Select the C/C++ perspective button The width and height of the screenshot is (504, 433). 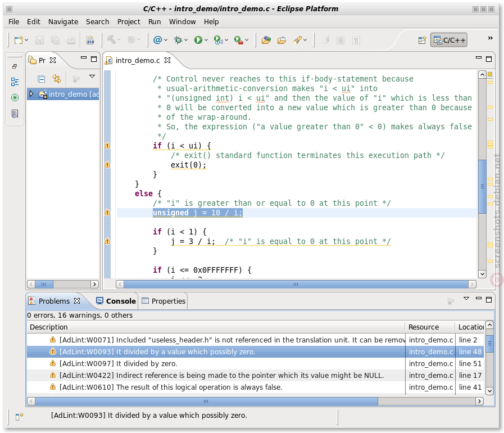point(449,40)
